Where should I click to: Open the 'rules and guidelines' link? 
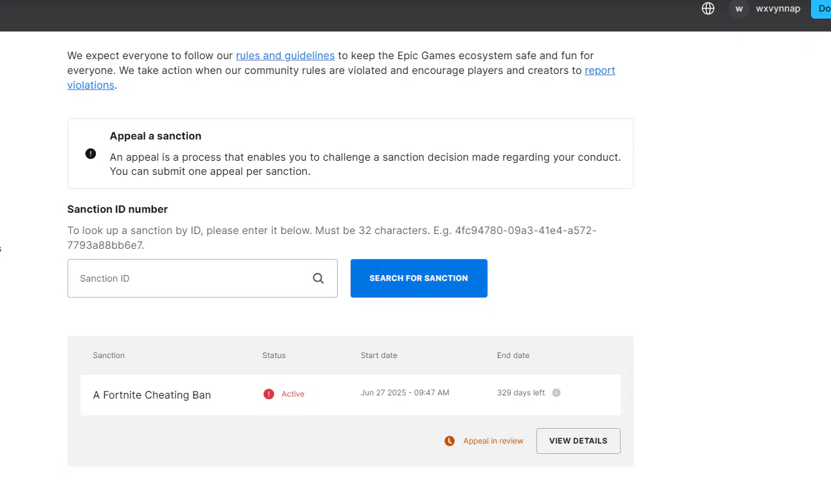pyautogui.click(x=286, y=56)
